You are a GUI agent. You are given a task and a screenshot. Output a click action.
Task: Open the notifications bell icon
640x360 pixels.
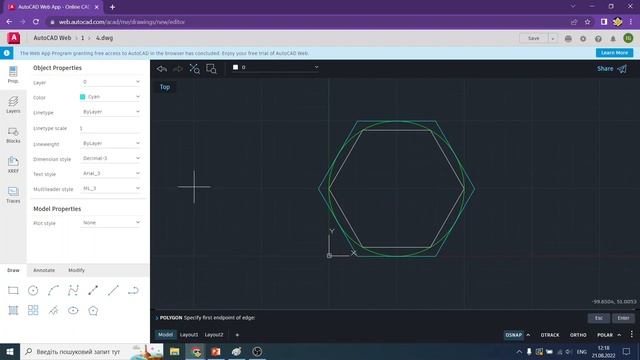pos(613,38)
